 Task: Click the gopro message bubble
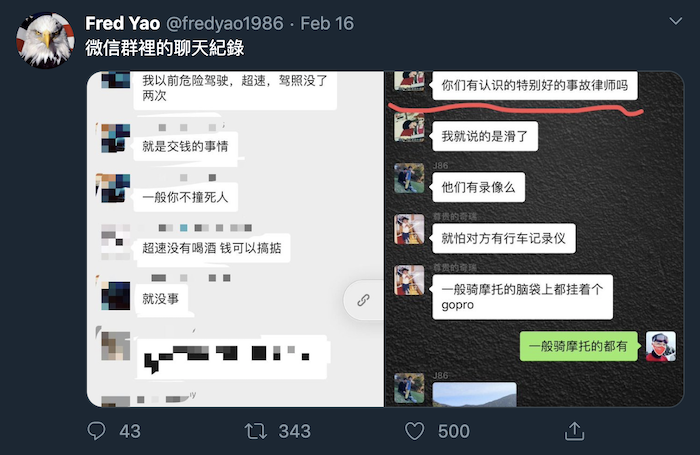pyautogui.click(x=522, y=297)
